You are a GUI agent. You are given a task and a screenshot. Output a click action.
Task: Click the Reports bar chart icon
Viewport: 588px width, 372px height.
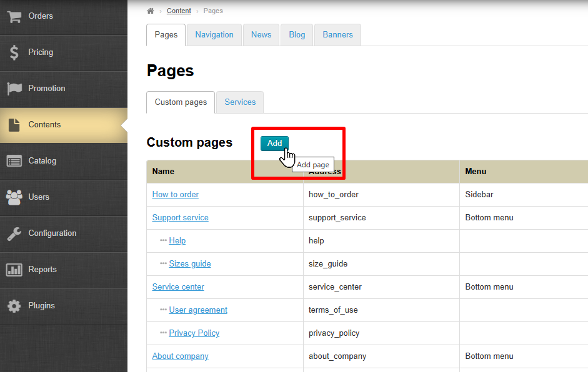pyautogui.click(x=14, y=270)
